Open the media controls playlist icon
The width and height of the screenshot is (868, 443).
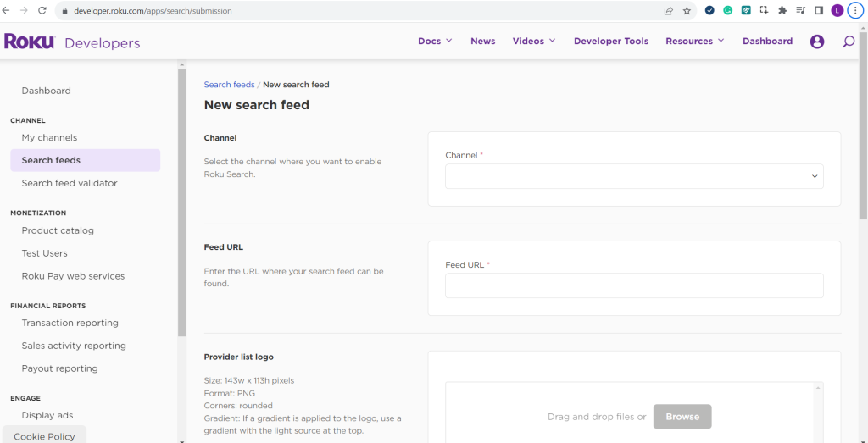800,11
